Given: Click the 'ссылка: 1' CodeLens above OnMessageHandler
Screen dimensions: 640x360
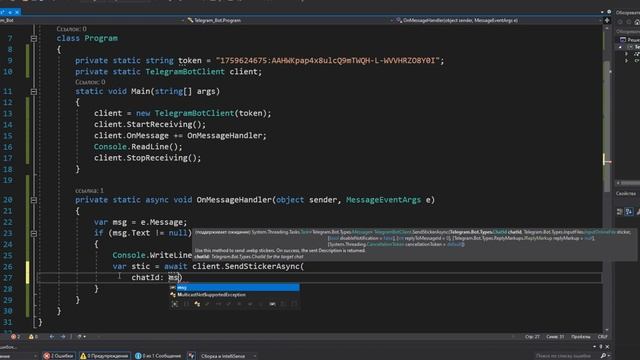Looking at the screenshot, I should (x=89, y=191).
